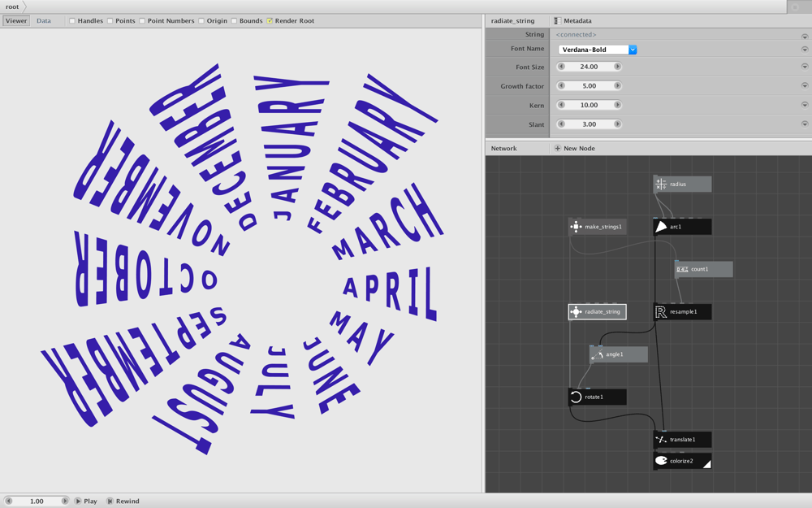Decrease Growth factor with left arrow
The width and height of the screenshot is (812, 508).
tap(561, 85)
